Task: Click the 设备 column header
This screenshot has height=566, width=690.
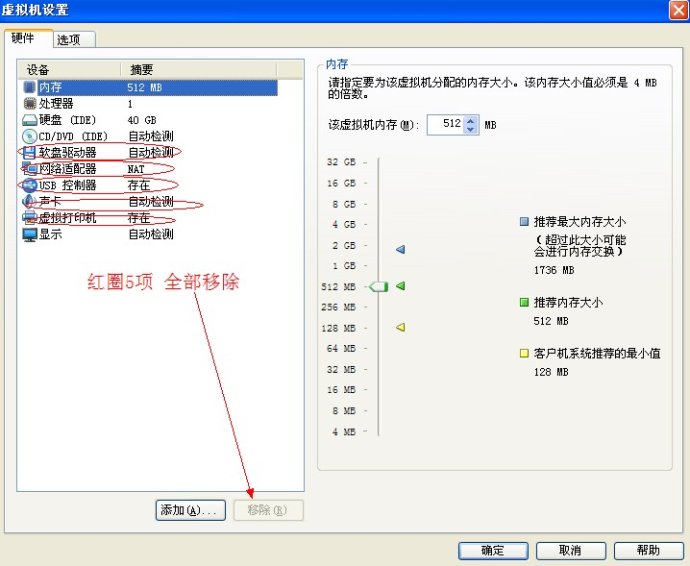Action: click(70, 70)
